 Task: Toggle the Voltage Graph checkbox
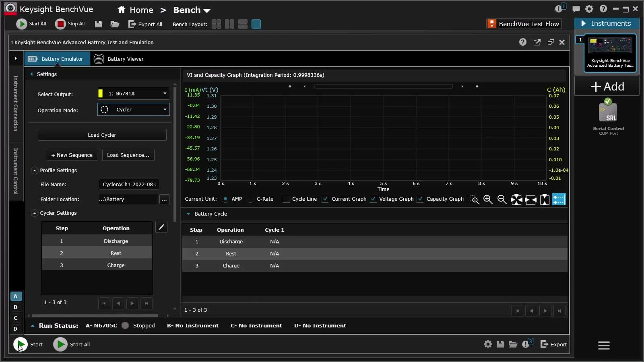point(373,199)
